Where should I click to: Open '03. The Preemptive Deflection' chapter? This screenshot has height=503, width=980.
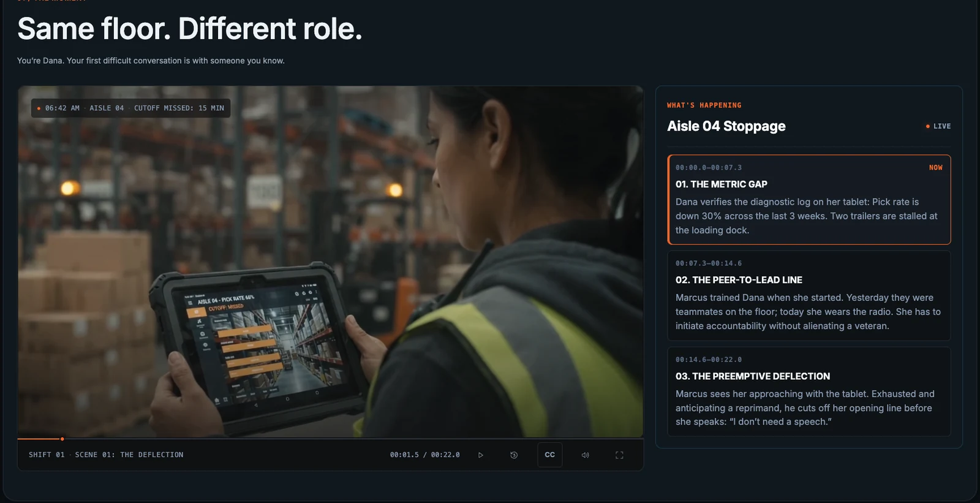[809, 392]
